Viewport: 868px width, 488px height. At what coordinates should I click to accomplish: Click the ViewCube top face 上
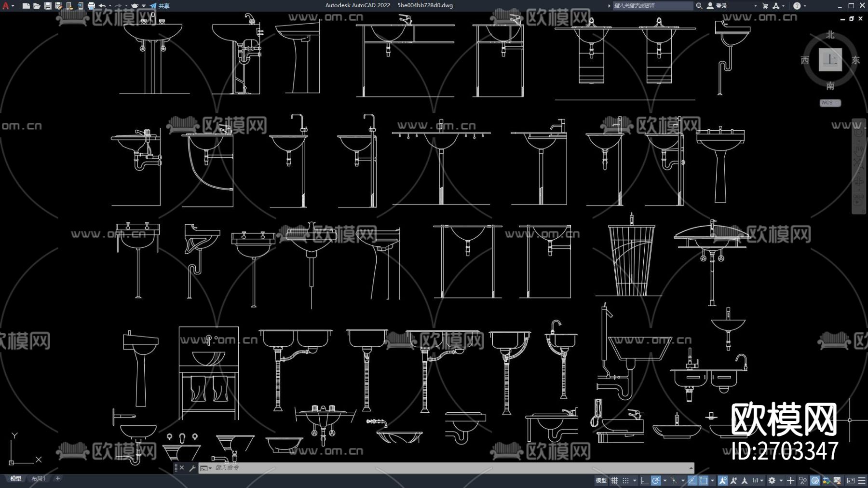830,60
